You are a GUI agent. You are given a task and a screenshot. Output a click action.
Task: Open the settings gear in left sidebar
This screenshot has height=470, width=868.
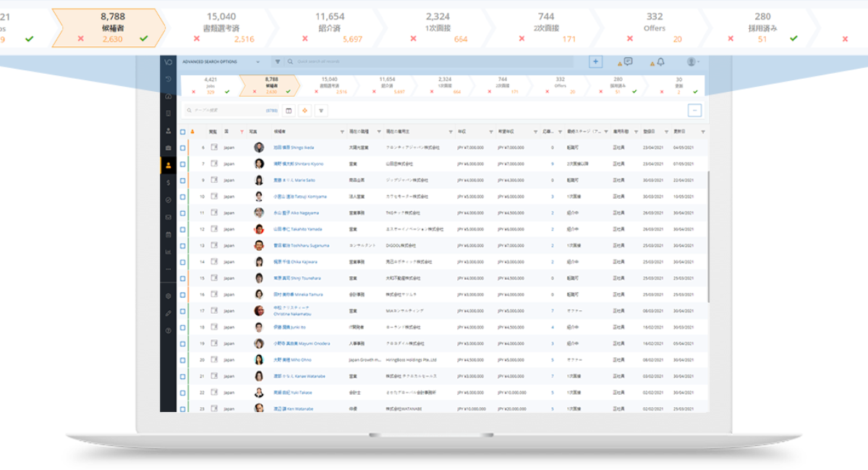point(169,296)
